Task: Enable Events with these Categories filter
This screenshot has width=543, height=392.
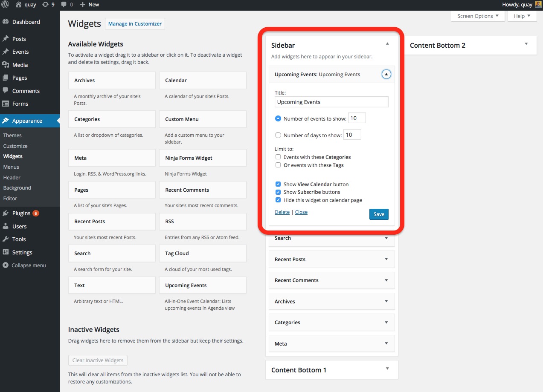Action: pos(278,157)
